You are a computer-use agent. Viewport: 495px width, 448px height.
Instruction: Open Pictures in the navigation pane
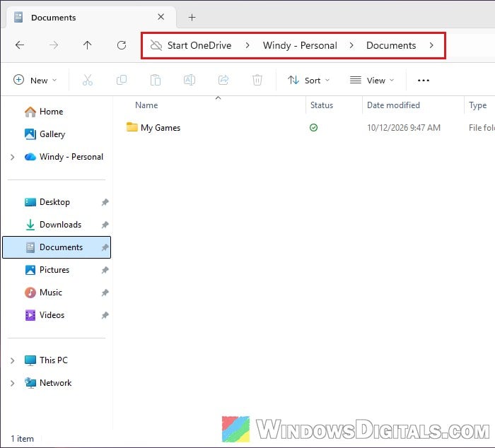(x=54, y=270)
